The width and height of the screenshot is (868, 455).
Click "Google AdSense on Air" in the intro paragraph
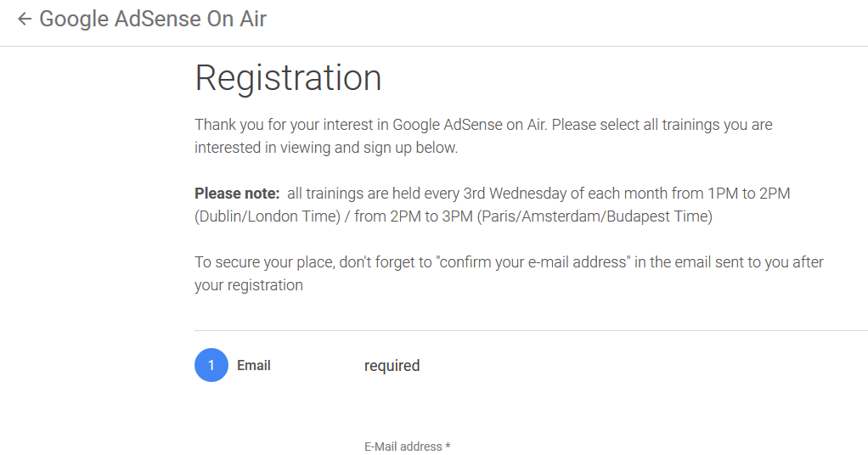[470, 125]
